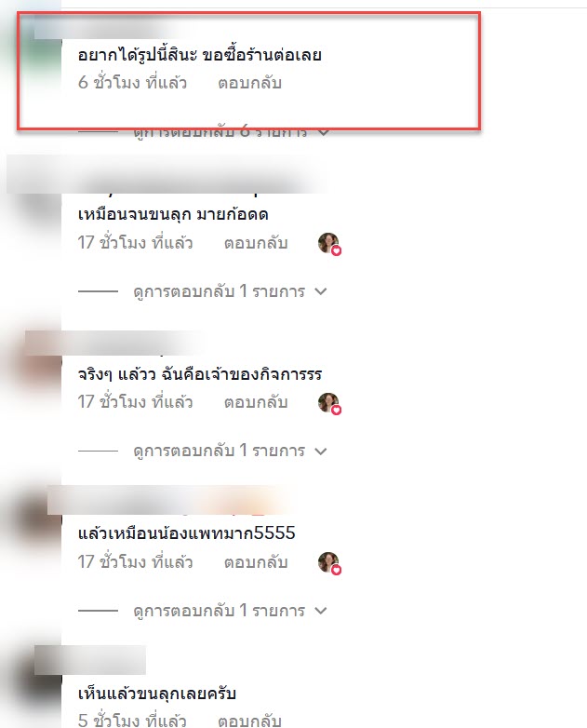Click ตอบกลับ under "แล้วเหมือนน้องแพทมาก5555"
Viewport: 587px width, 728px height.
(x=256, y=562)
